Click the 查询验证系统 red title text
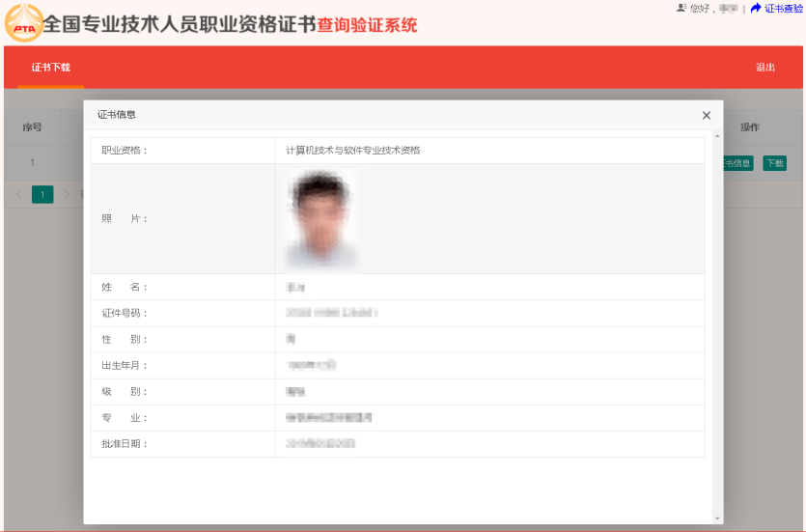 pos(367,25)
